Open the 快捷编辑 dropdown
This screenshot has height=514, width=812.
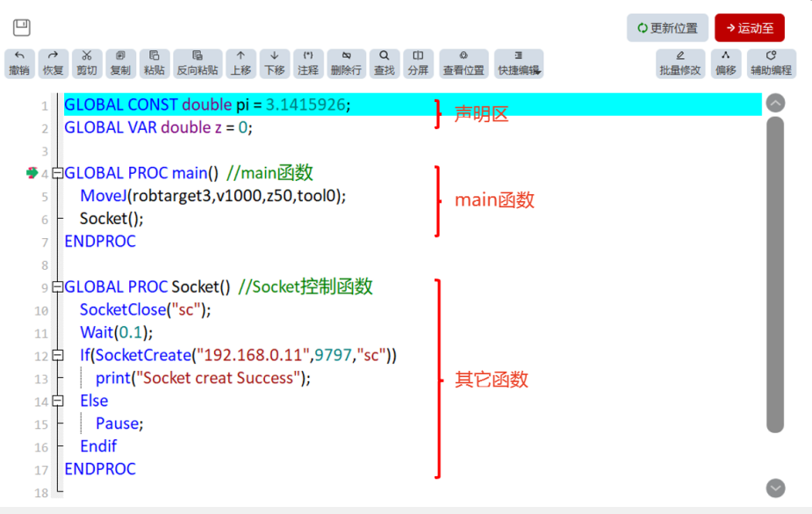[519, 64]
